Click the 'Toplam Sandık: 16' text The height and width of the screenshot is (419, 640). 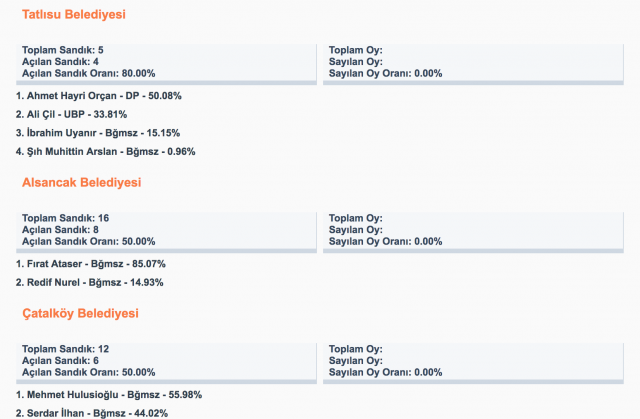[65, 218]
